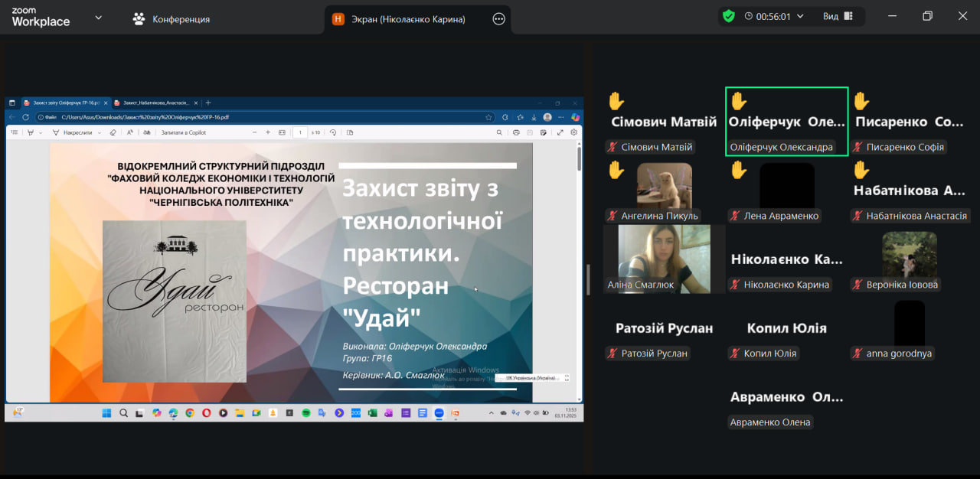
Task: Rotate the PDF page using the rotate icon
Action: tap(333, 132)
